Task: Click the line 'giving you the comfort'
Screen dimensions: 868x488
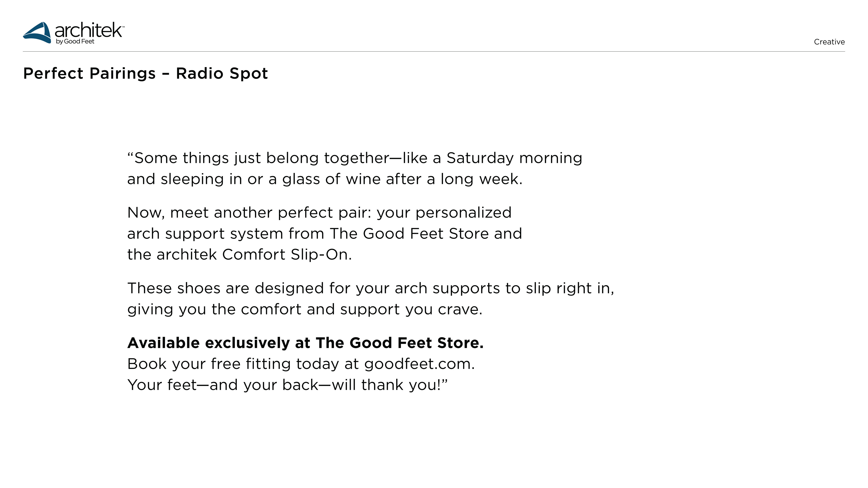Action: click(305, 309)
